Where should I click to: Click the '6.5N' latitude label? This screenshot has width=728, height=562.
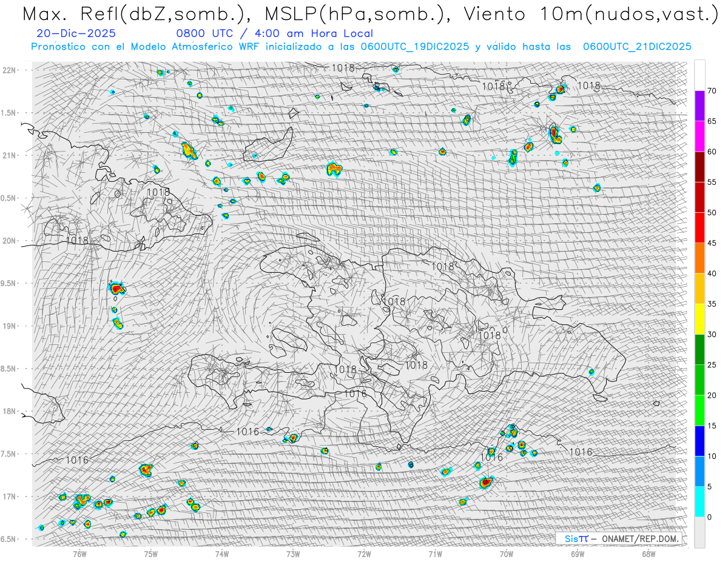pos(8,539)
